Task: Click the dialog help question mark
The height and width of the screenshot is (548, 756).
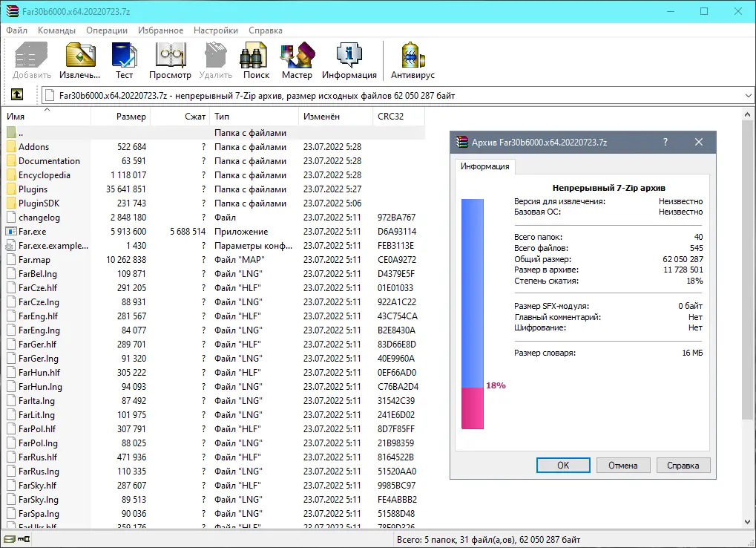Action: coord(665,142)
